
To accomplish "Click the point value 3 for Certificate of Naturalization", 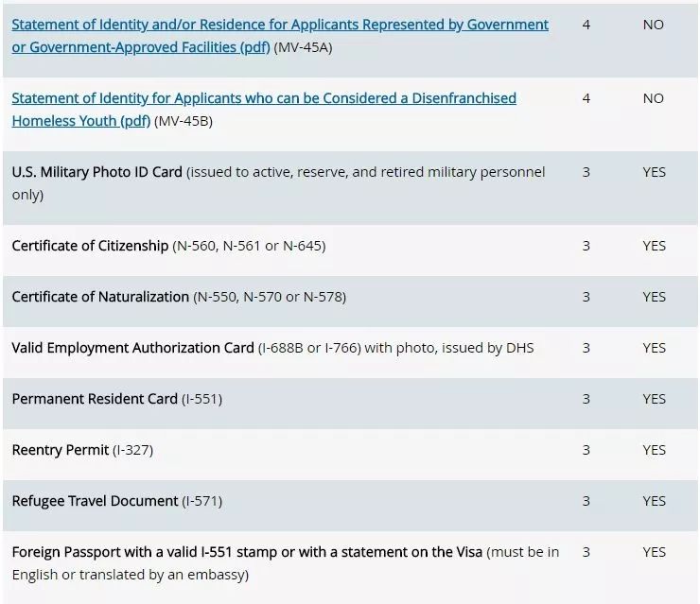I will click(586, 297).
